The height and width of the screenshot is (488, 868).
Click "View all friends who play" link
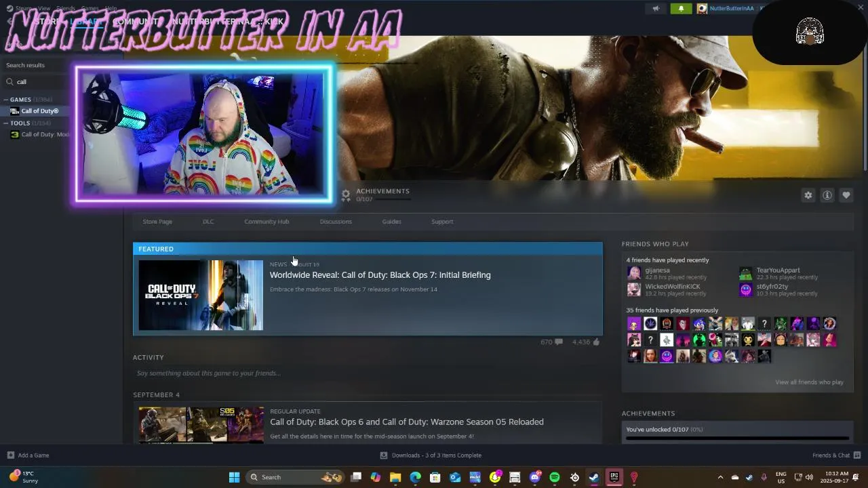[x=809, y=382]
